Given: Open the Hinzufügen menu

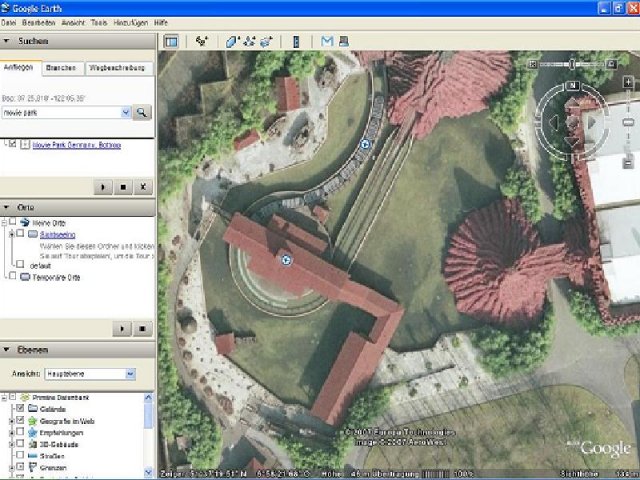Looking at the screenshot, I should pos(131,23).
